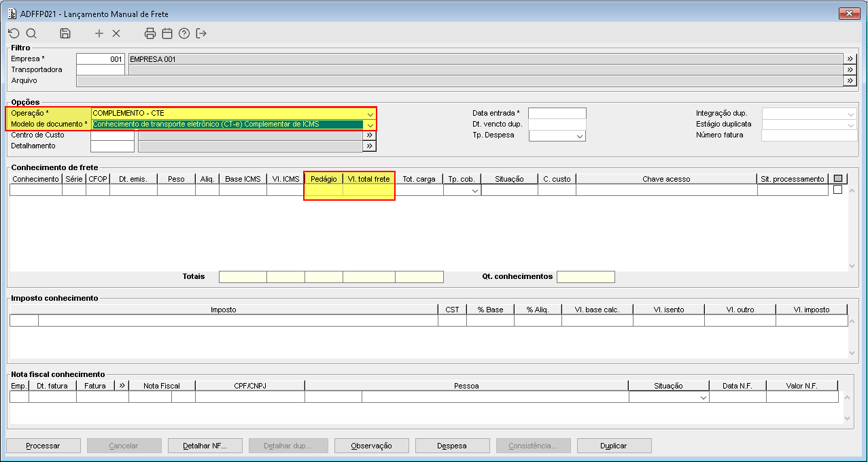Viewport: 868px width, 462px height.
Task: Expand the Estágio duplicata dropdown
Action: point(851,125)
